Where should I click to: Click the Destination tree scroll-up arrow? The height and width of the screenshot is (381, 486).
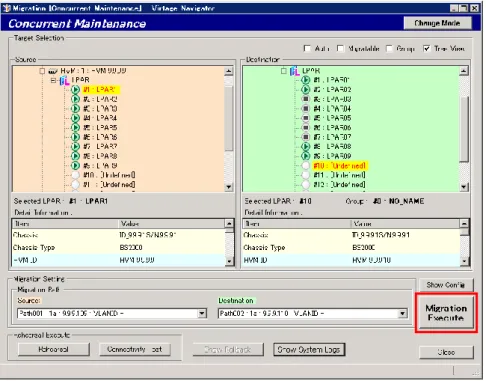[464, 71]
